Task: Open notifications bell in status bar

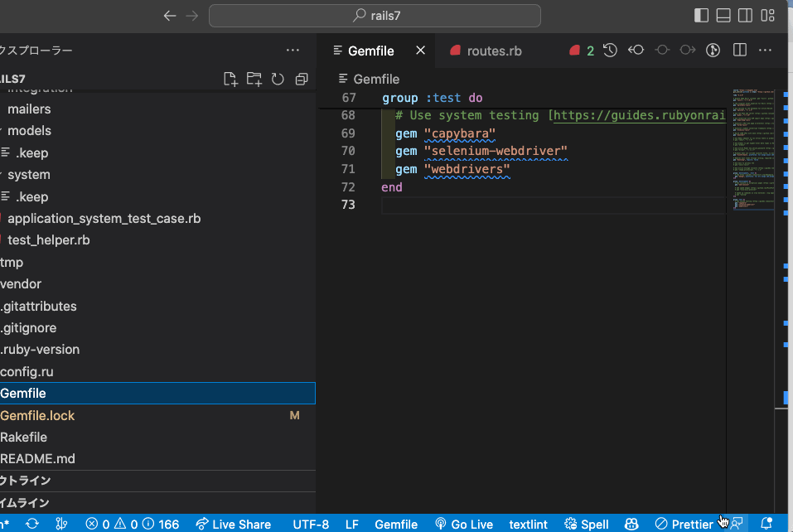Action: 766,524
